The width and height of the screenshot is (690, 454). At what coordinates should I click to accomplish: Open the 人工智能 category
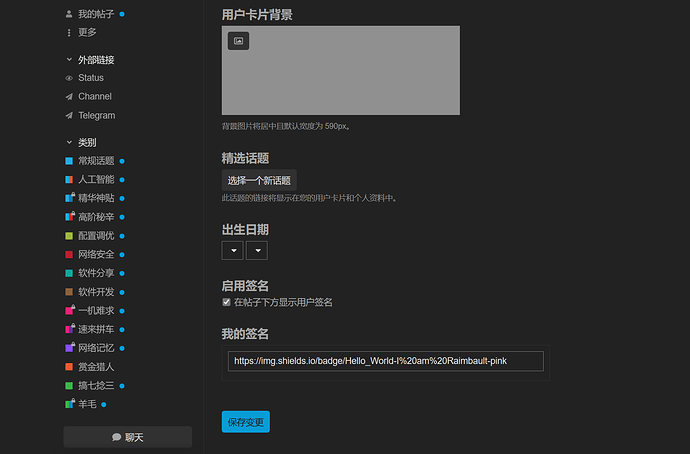(x=96, y=179)
